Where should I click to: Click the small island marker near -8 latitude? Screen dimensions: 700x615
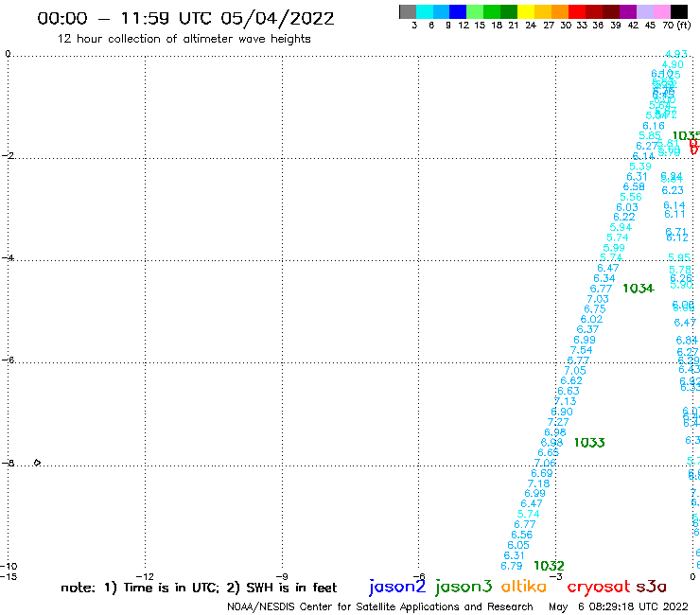(37, 463)
